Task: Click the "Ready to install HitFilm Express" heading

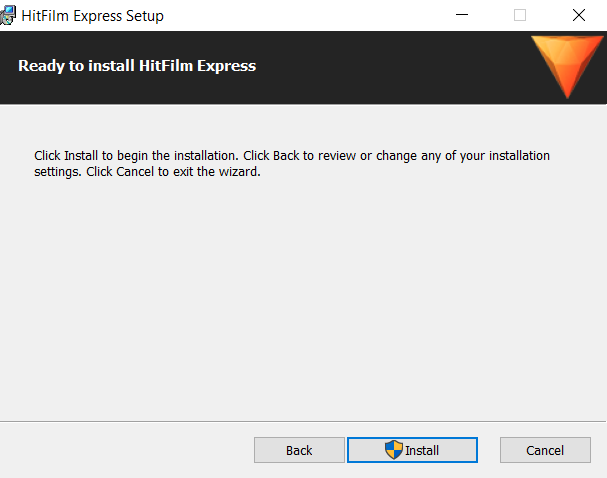Action: pyautogui.click(x=137, y=66)
